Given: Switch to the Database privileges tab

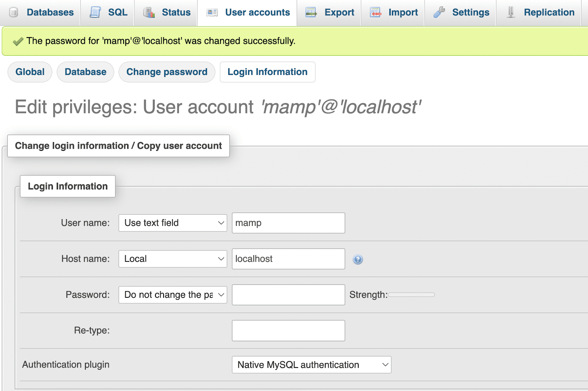Looking at the screenshot, I should click(x=85, y=72).
